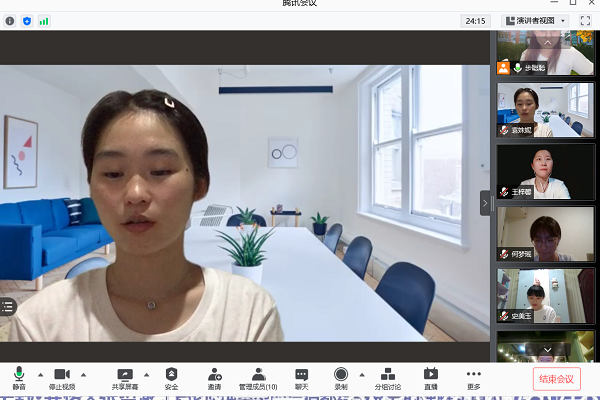Open the More (更多) menu
This screenshot has height=400, width=600.
point(473,377)
